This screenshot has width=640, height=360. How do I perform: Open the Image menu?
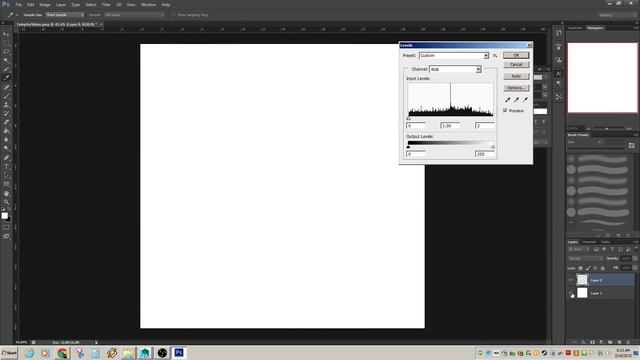click(x=45, y=4)
